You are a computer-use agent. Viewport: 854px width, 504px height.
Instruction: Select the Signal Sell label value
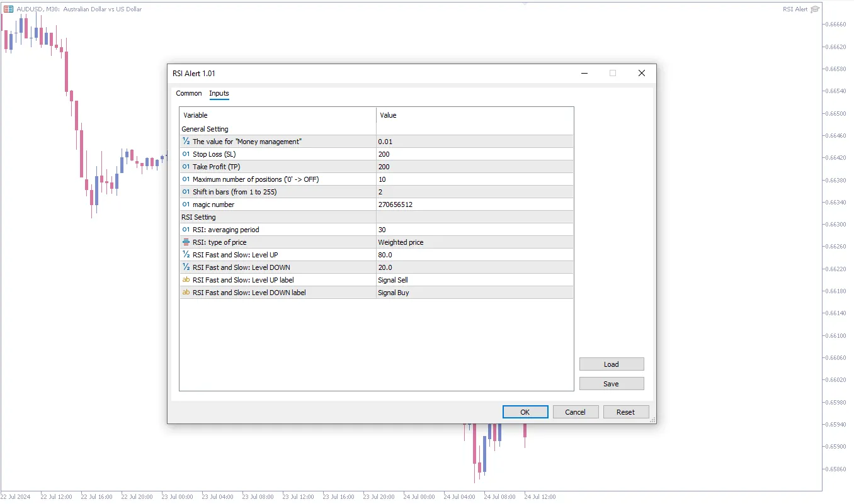[x=474, y=280]
